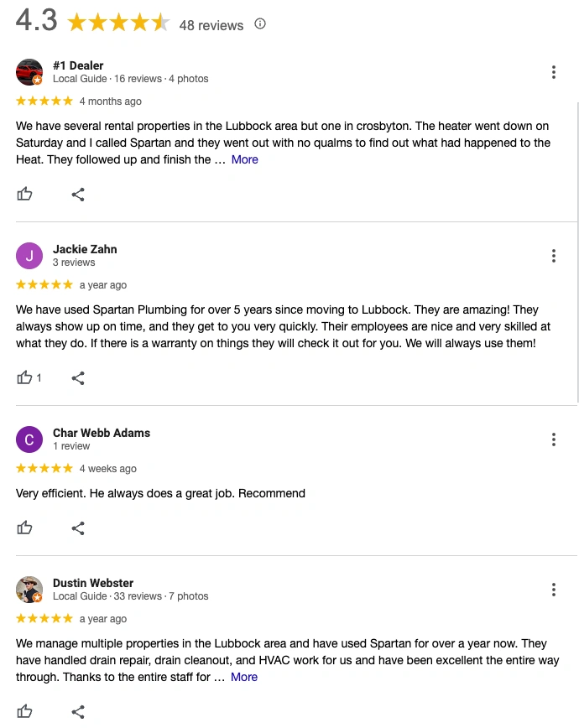Viewport: 579px width, 728px height.
Task: Open the three-dot menu on #1 Dealer's review
Action: click(554, 72)
